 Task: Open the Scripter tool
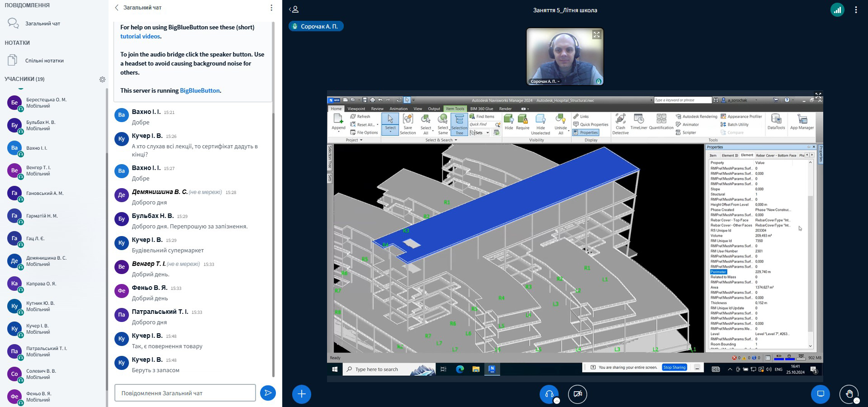point(686,133)
